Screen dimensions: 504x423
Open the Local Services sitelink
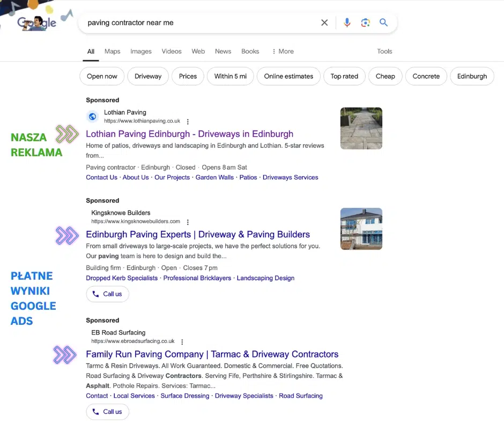tap(134, 396)
